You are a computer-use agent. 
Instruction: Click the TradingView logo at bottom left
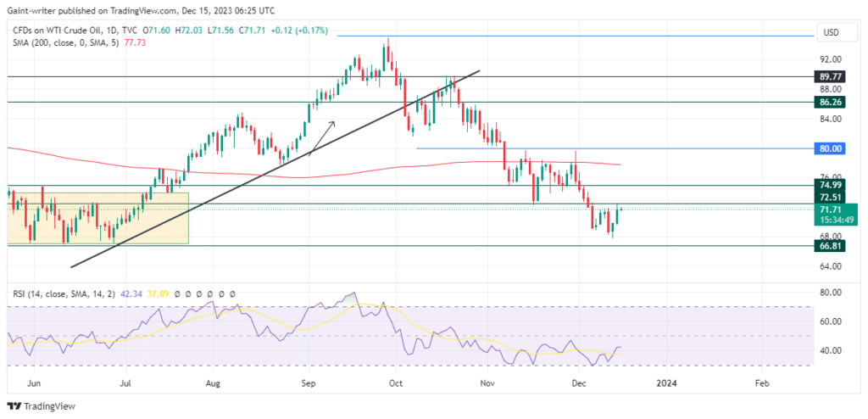(x=41, y=406)
